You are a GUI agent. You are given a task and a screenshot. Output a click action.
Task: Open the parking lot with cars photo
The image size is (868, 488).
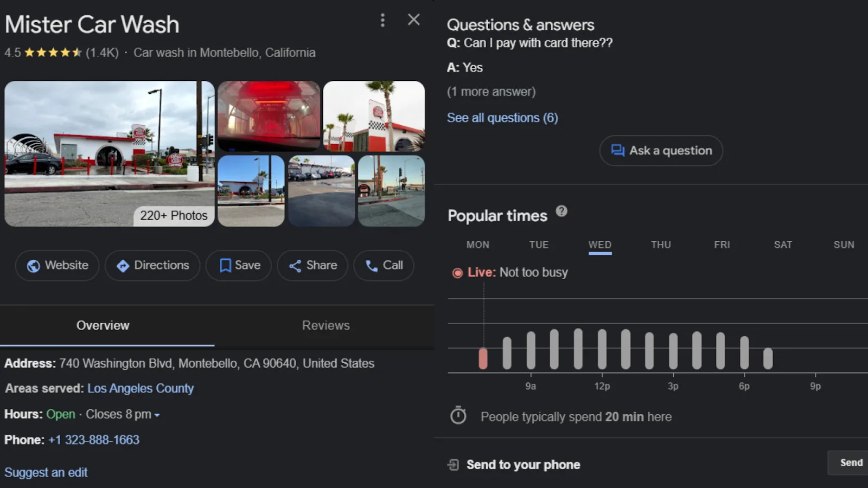[x=322, y=191]
